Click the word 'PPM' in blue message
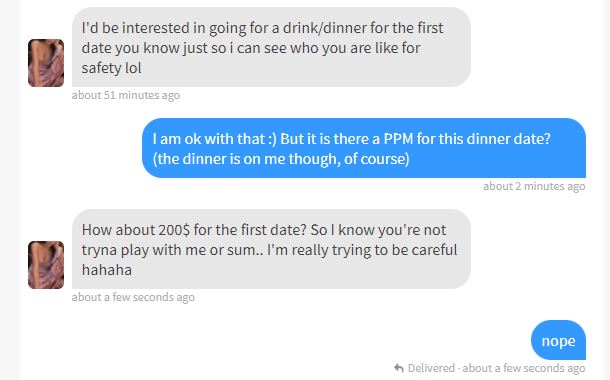Image resolution: width=610 pixels, height=380 pixels. coord(398,139)
